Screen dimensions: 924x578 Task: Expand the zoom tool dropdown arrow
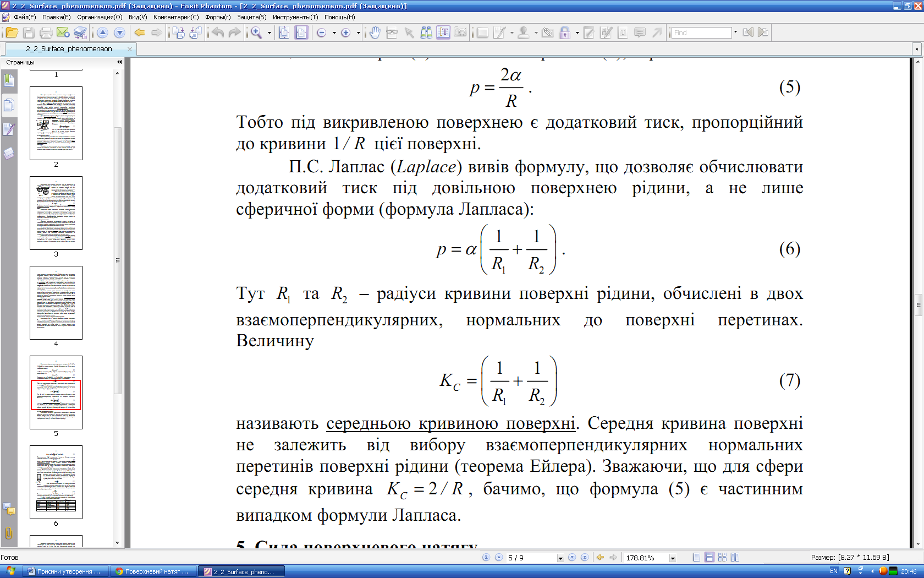(x=269, y=33)
